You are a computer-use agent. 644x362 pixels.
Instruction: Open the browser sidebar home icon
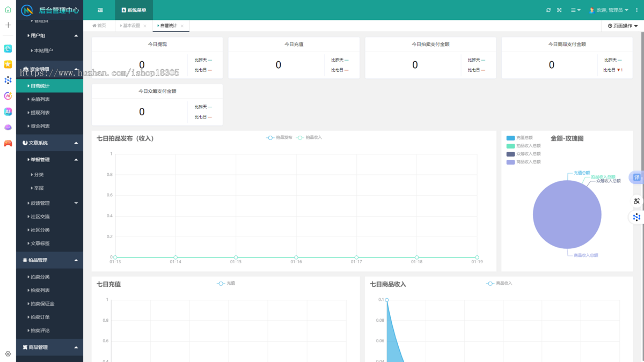[8, 10]
